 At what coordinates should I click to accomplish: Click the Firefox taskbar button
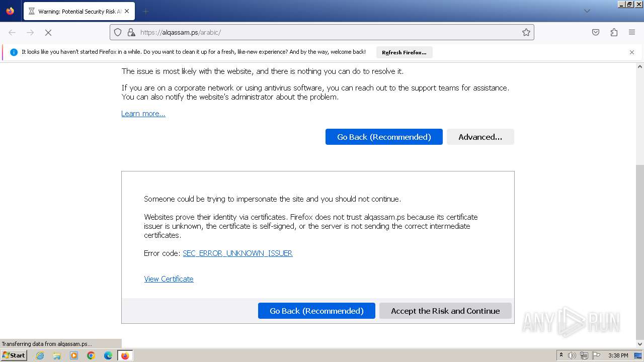(125, 355)
